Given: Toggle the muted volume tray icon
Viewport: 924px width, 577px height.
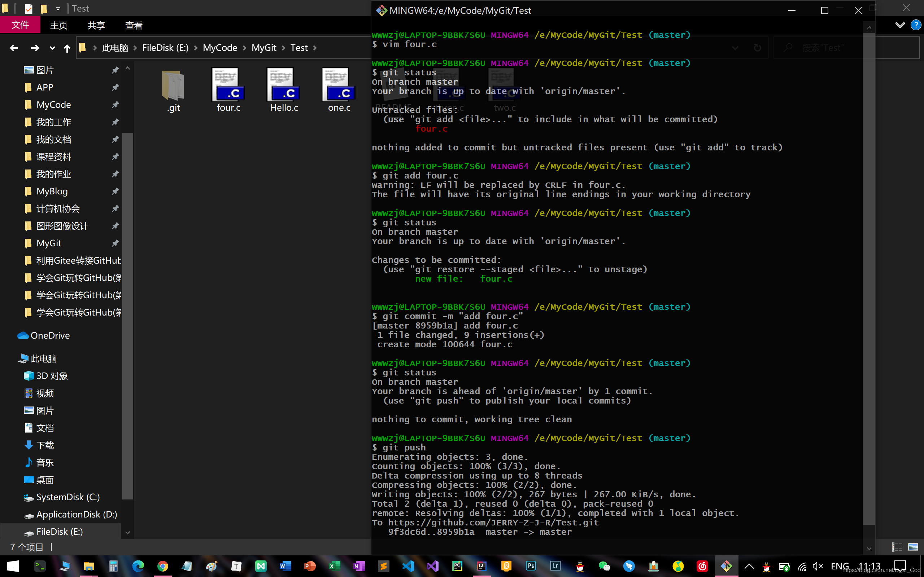Looking at the screenshot, I should pyautogui.click(x=817, y=566).
